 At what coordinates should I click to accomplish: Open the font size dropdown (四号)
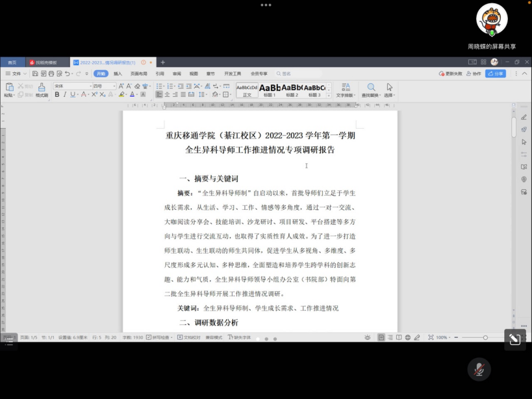pos(104,86)
